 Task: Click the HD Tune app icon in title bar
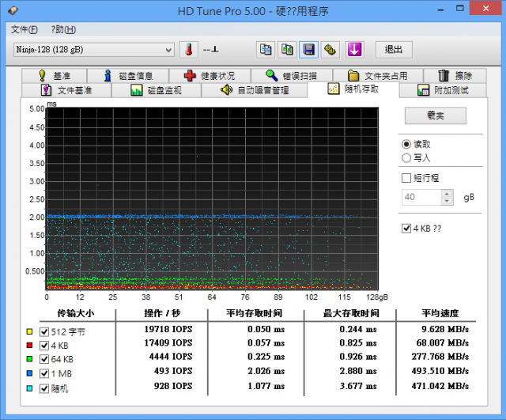(x=13, y=11)
